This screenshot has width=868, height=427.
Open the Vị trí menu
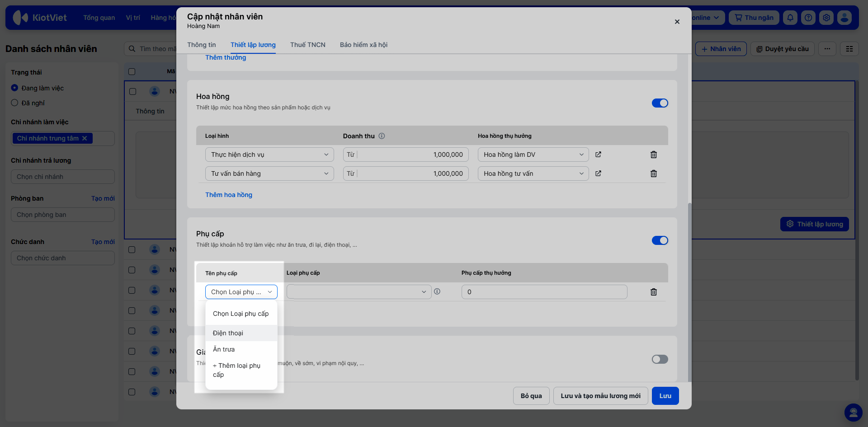[133, 18]
